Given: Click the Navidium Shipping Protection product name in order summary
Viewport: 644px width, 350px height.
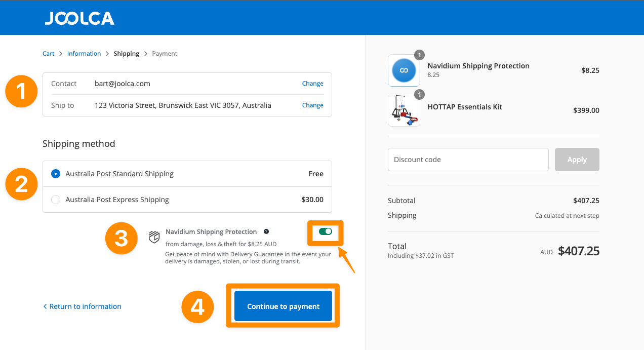Looking at the screenshot, I should pyautogui.click(x=478, y=66).
